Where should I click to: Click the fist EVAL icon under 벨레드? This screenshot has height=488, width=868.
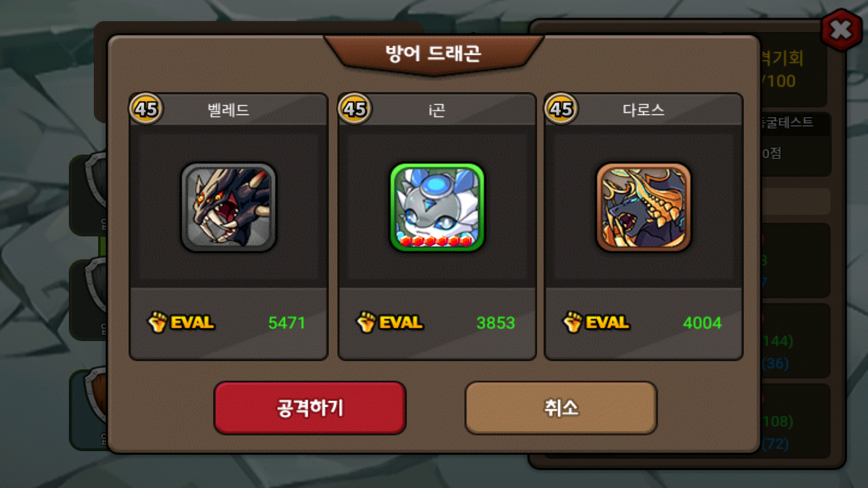[157, 322]
